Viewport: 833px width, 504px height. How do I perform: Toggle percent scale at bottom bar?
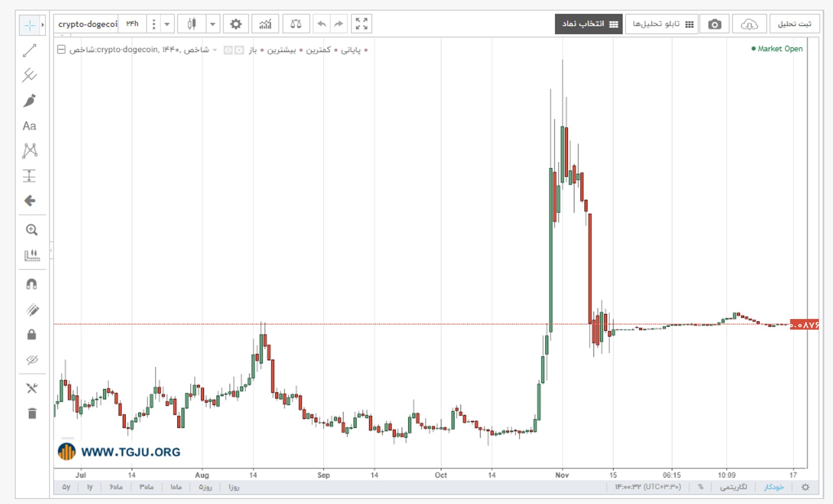pyautogui.click(x=700, y=487)
